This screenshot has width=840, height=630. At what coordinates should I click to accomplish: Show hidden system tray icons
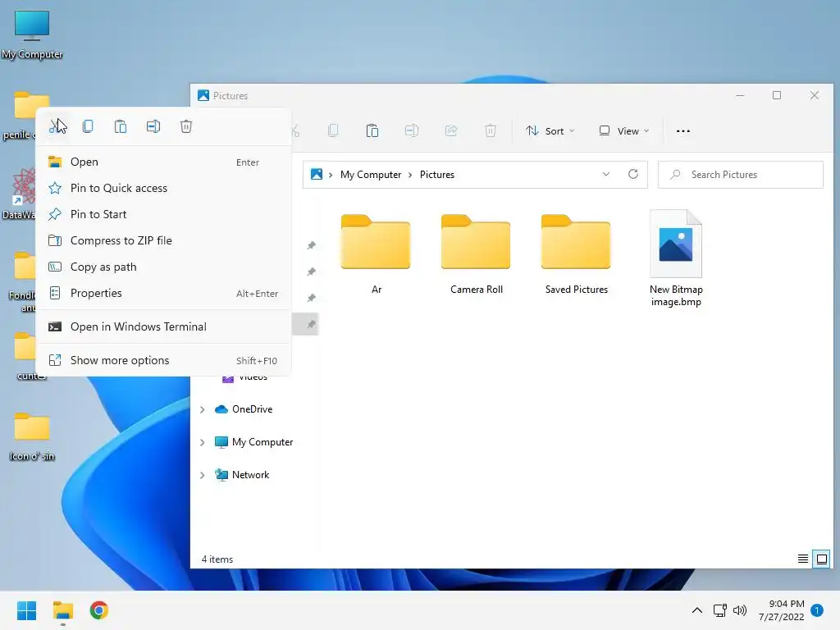[x=697, y=610]
